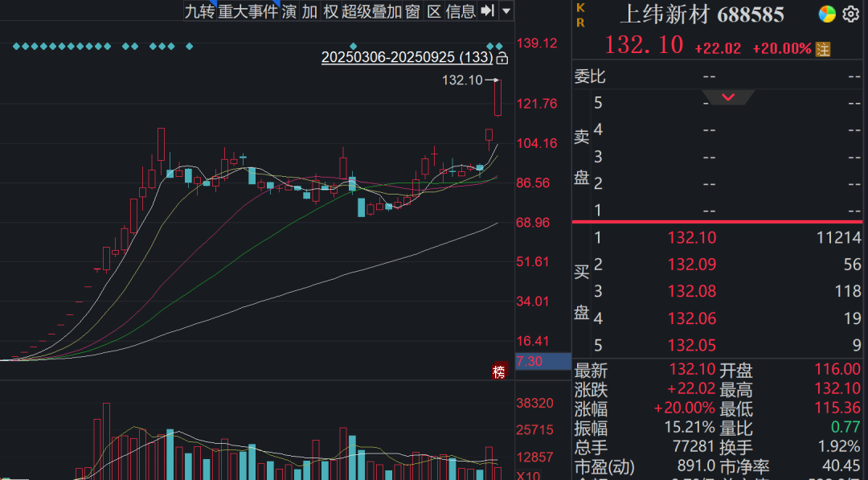Click the last diamond event marker on chart
Screen dimensions: 868x480
tap(499, 46)
